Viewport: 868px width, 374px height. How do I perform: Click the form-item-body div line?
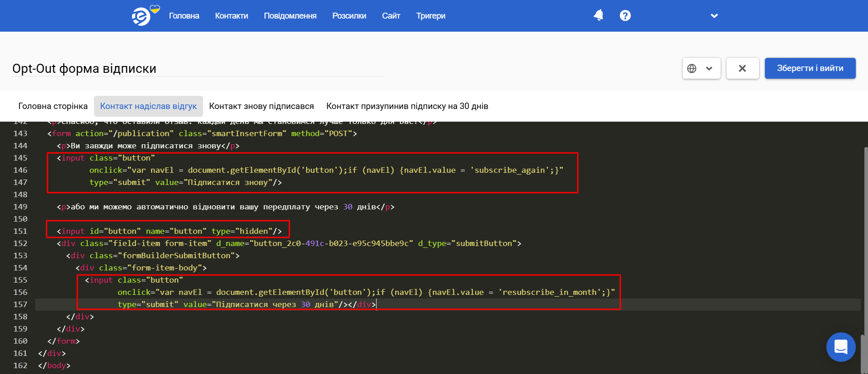pyautogui.click(x=141, y=268)
